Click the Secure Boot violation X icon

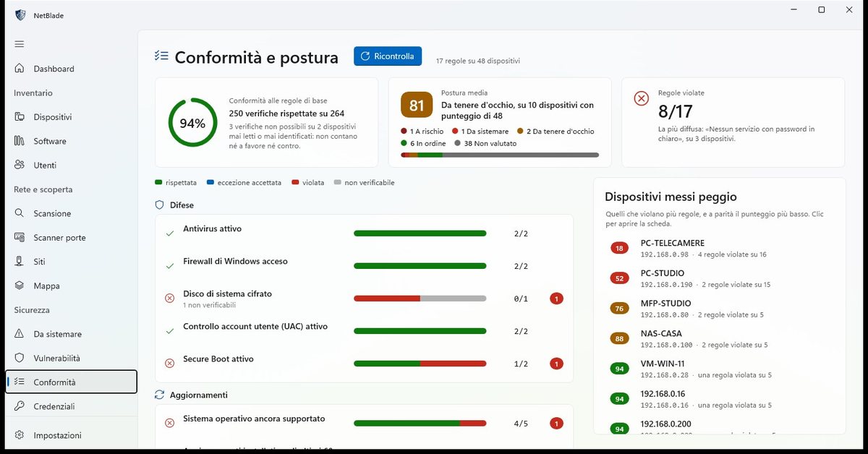pyautogui.click(x=170, y=363)
